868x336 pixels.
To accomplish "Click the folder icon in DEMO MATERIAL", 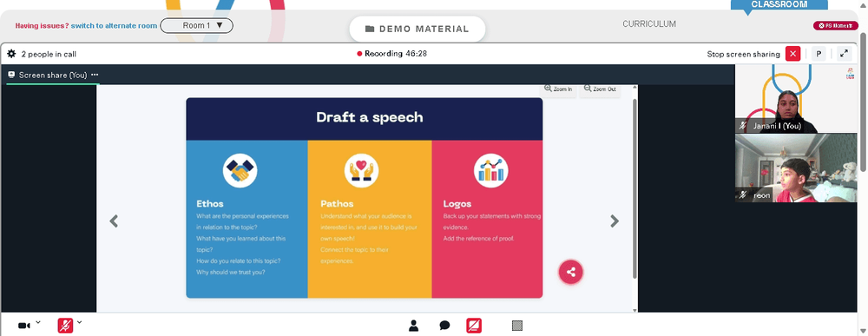I will [x=370, y=29].
